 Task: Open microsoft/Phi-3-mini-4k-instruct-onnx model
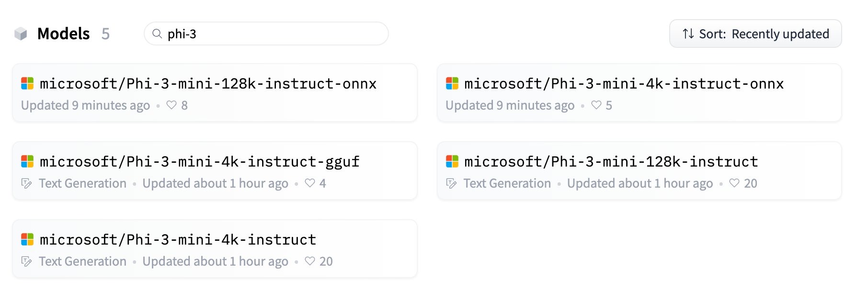click(x=624, y=84)
